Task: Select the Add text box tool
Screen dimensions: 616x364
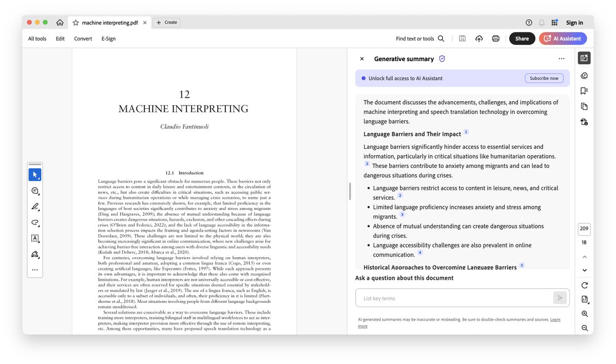Action: point(35,238)
